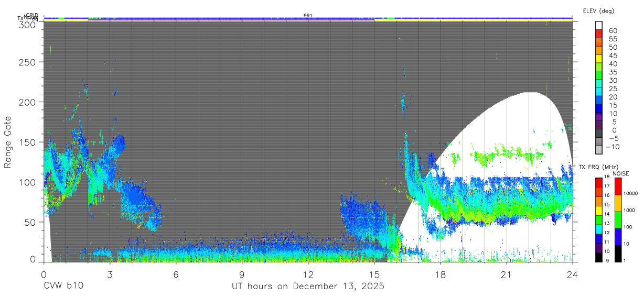Screen dimensions: 644x297
Task: Click the blue 10–100 swatch in NOISE legend
Action: [618, 237]
